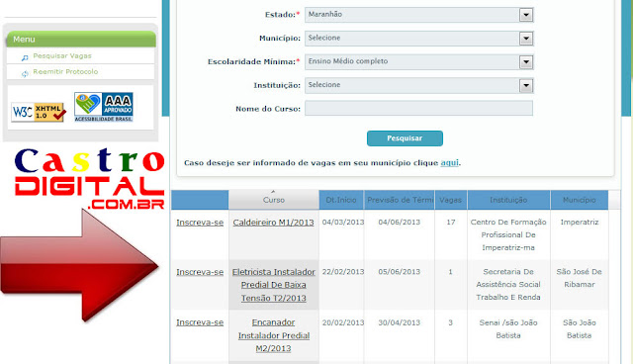Image resolution: width=633 pixels, height=364 pixels.
Task: Follow the 'aqui' link for vacancy notifications
Action: 449,162
